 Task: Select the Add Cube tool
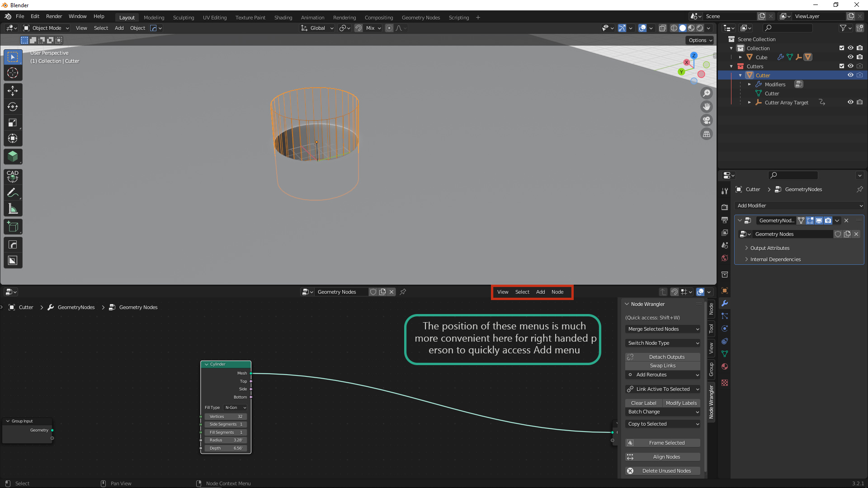pos(13,227)
